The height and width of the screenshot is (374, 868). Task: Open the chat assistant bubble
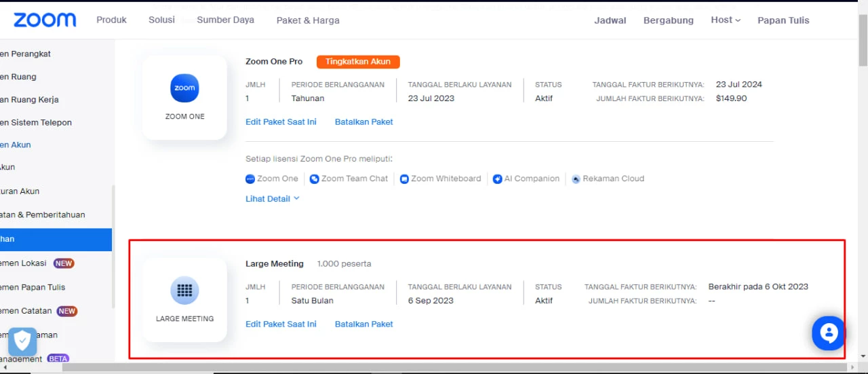point(829,333)
